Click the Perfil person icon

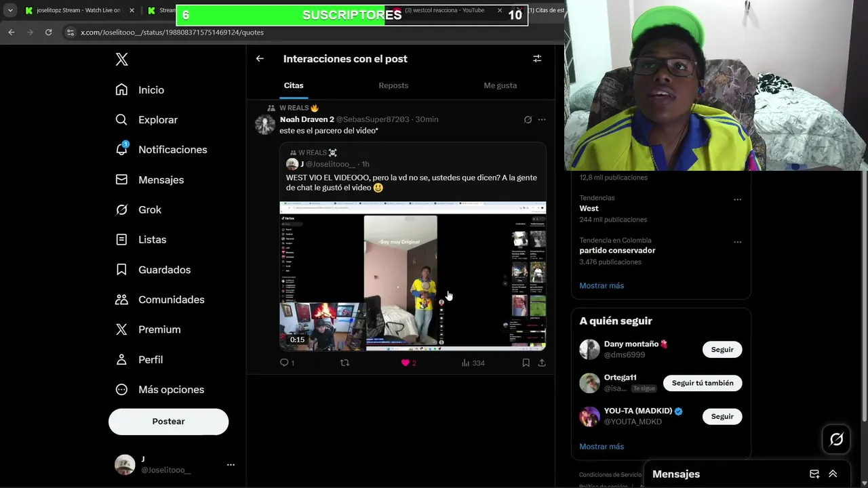(121, 359)
